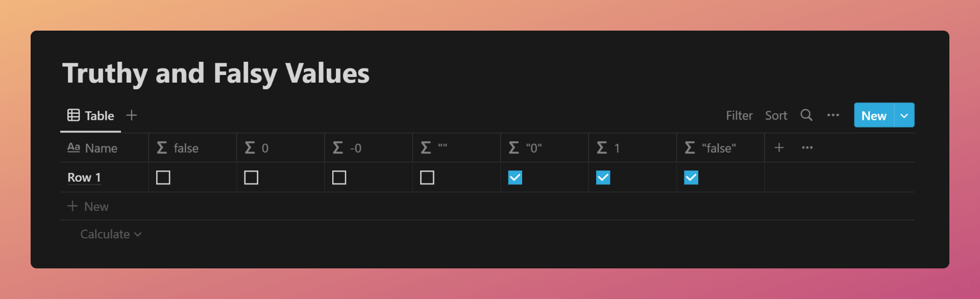
Task: Open the Calculate dropdown
Action: point(111,234)
